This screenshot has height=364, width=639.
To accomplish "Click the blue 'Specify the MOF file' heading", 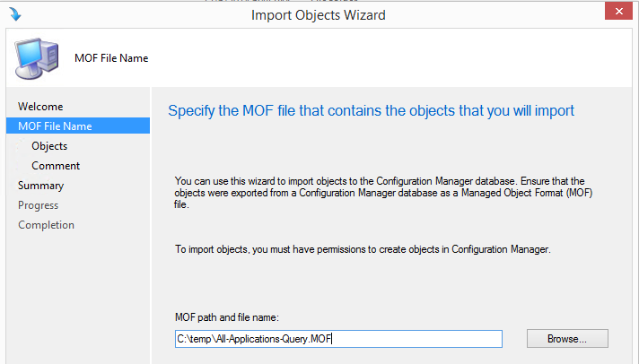I will [372, 111].
